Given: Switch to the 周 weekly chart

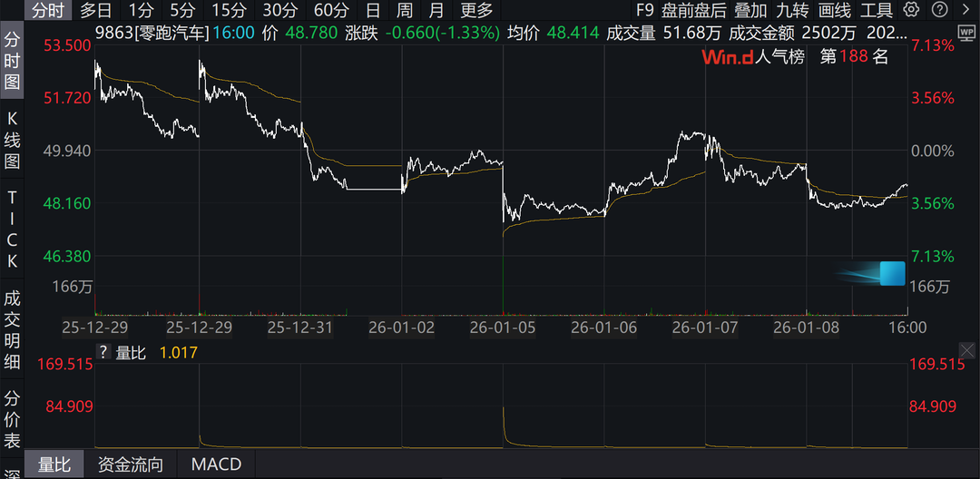Looking at the screenshot, I should click(x=405, y=10).
